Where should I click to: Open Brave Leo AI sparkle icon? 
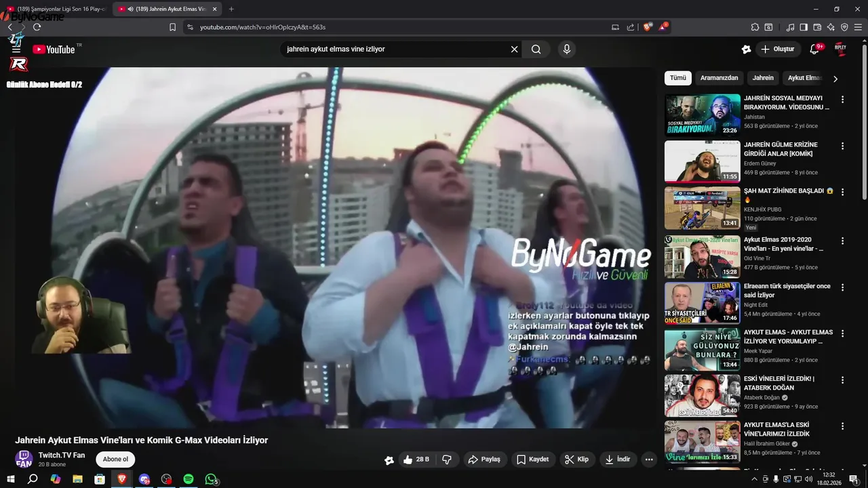pos(831,27)
